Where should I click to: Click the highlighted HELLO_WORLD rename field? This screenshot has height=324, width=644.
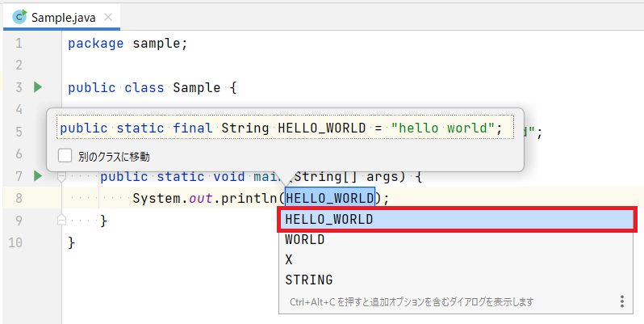(x=330, y=198)
